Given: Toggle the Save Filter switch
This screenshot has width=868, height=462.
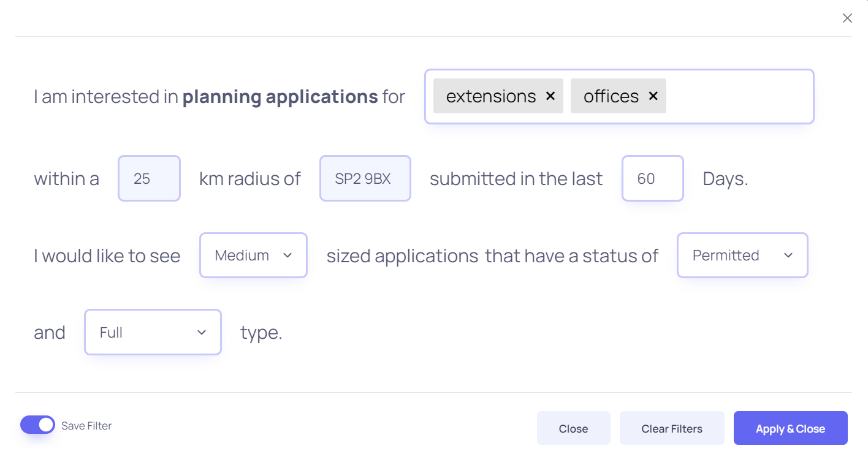Looking at the screenshot, I should click(x=37, y=425).
